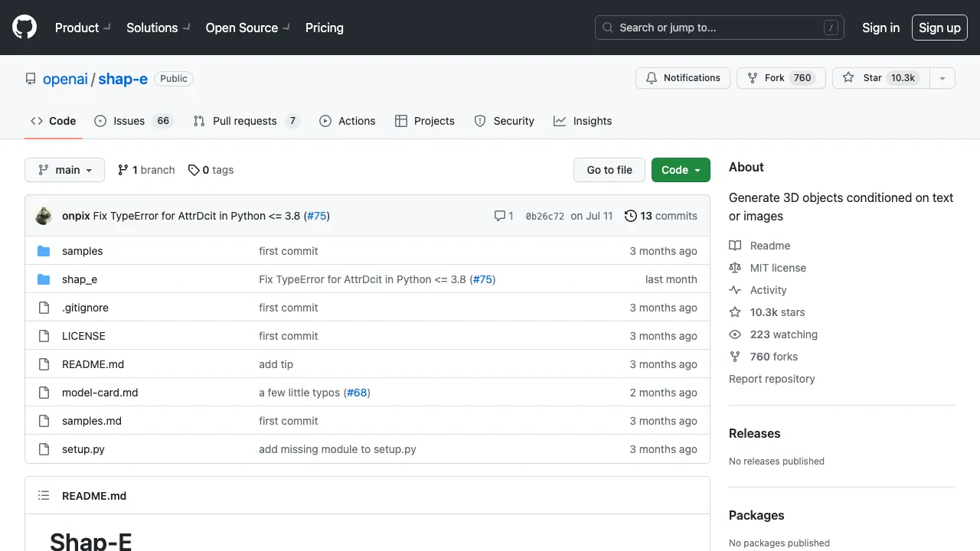Open the Notifications button
980x551 pixels.
point(683,78)
